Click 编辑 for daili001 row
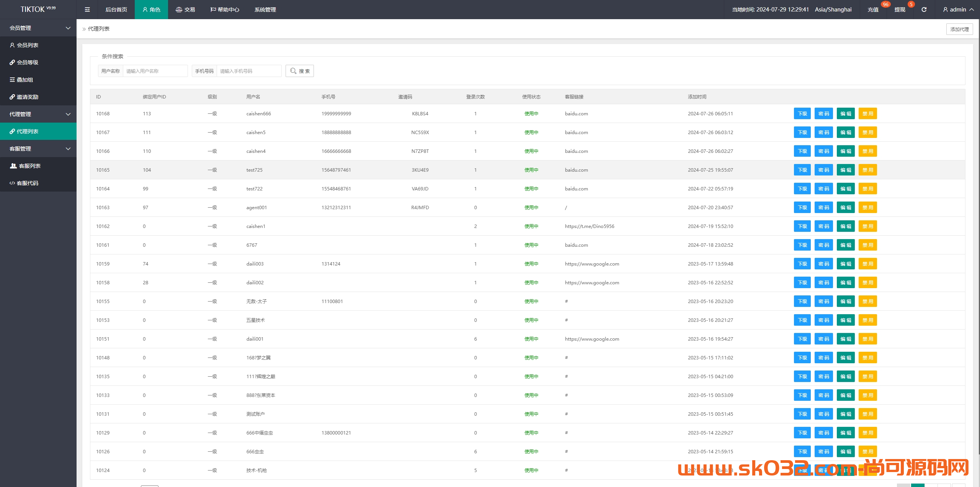Viewport: 980px width, 487px height. [x=846, y=339]
